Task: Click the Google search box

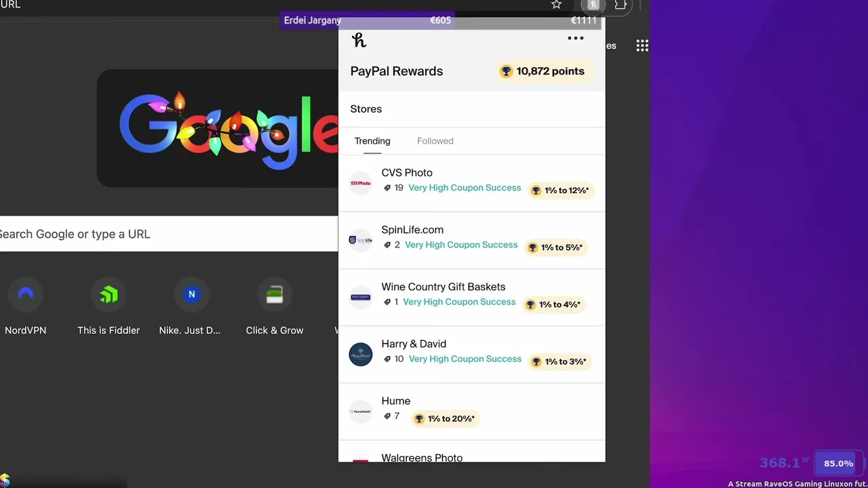Action: (x=169, y=234)
